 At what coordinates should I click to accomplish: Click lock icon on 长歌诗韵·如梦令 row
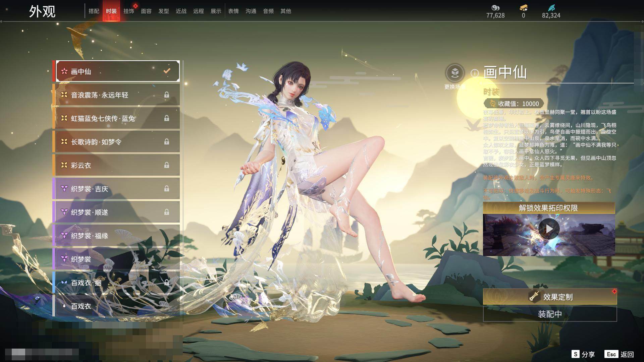point(166,142)
